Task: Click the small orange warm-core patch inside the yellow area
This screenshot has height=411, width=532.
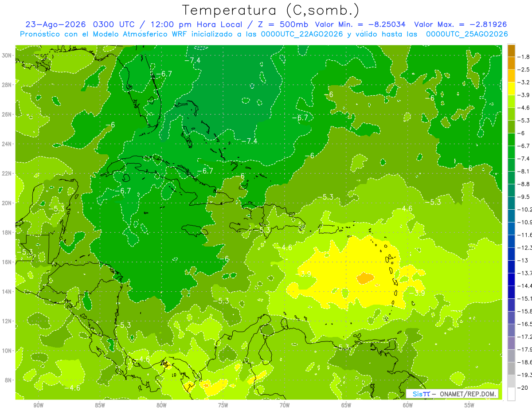Action: (x=365, y=278)
